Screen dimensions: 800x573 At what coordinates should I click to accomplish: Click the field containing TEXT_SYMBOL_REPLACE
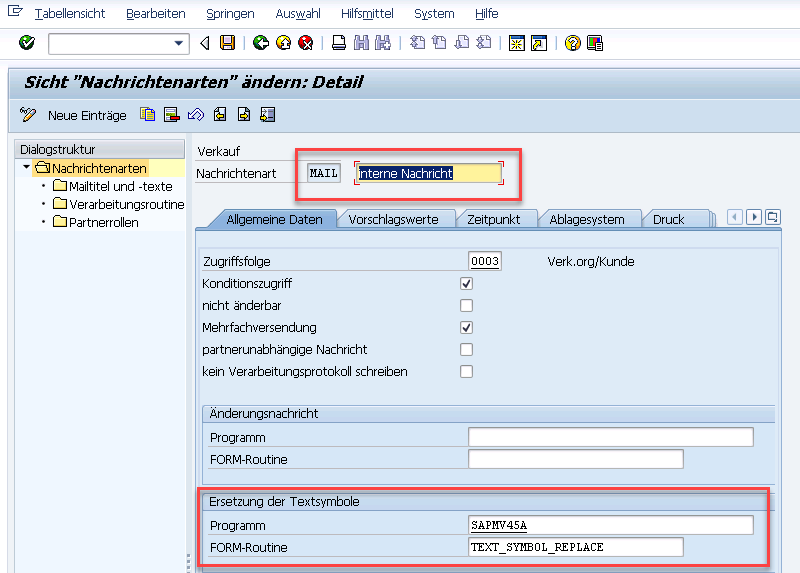click(576, 547)
